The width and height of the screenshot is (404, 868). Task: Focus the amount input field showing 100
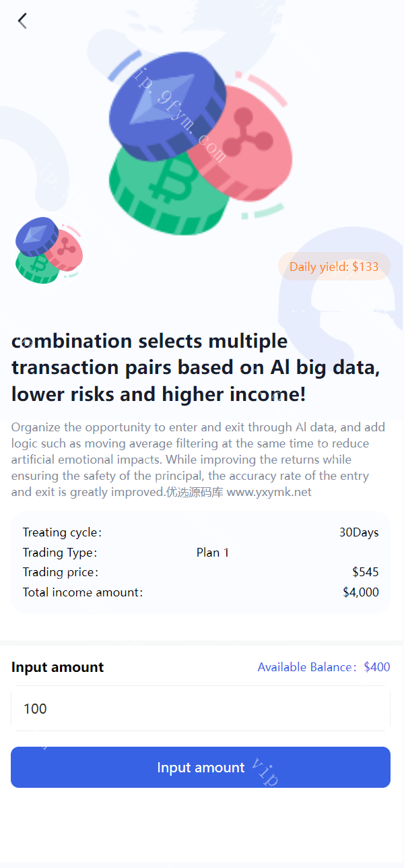point(201,708)
